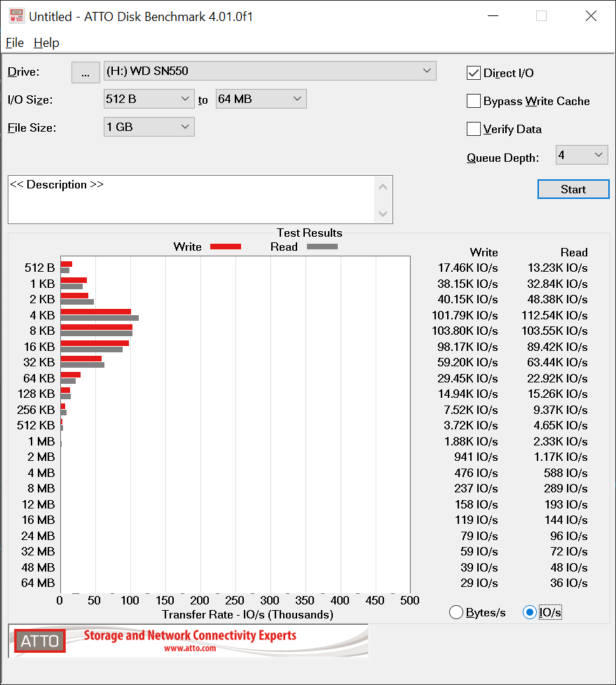Click the Write result 941 IO/s
616x685 pixels.
476,457
